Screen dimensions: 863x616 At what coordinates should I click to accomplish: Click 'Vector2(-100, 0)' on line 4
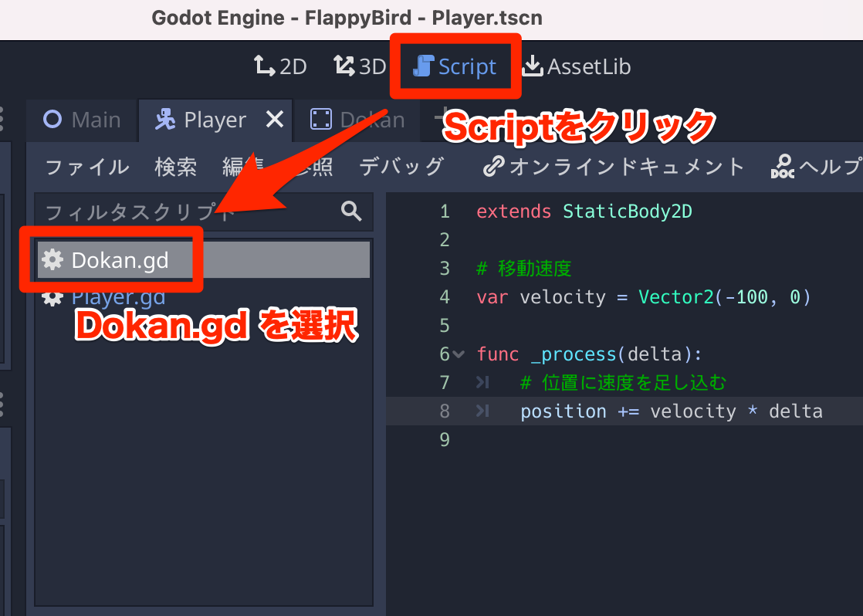click(725, 297)
